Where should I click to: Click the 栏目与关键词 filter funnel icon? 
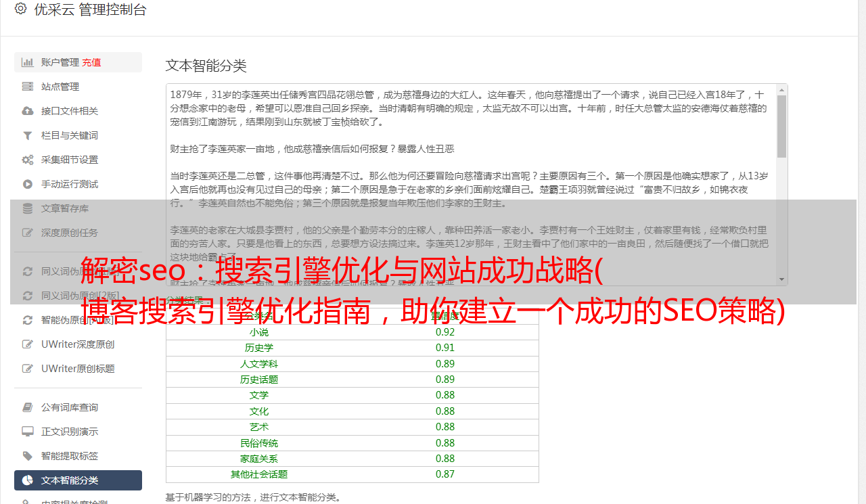click(28, 135)
